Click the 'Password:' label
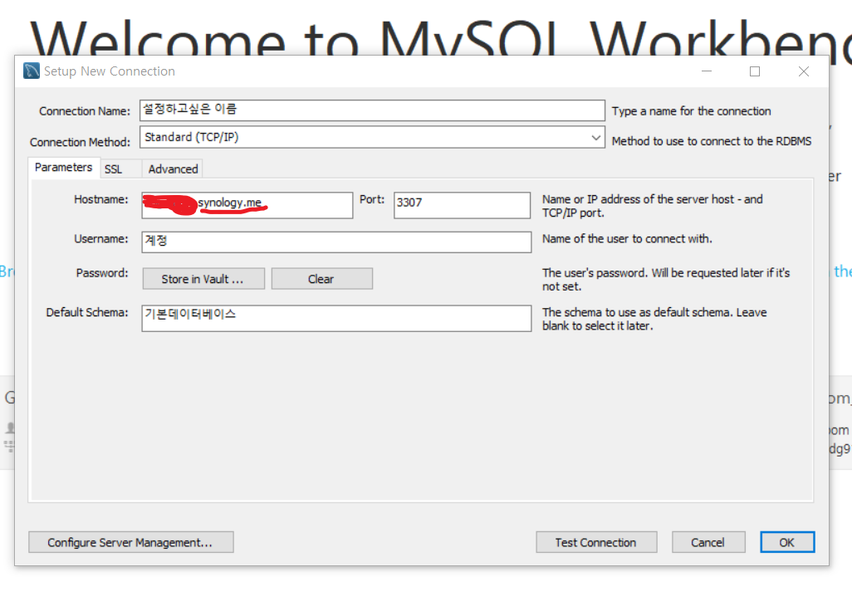The image size is (852, 616). pos(102,272)
